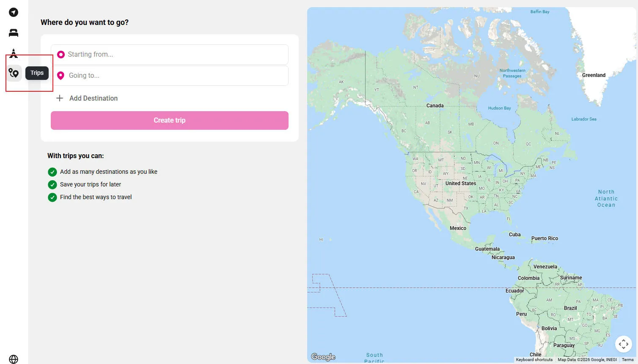Open the hotels bed icon in sidebar
Image resolution: width=638 pixels, height=364 pixels.
(x=14, y=33)
